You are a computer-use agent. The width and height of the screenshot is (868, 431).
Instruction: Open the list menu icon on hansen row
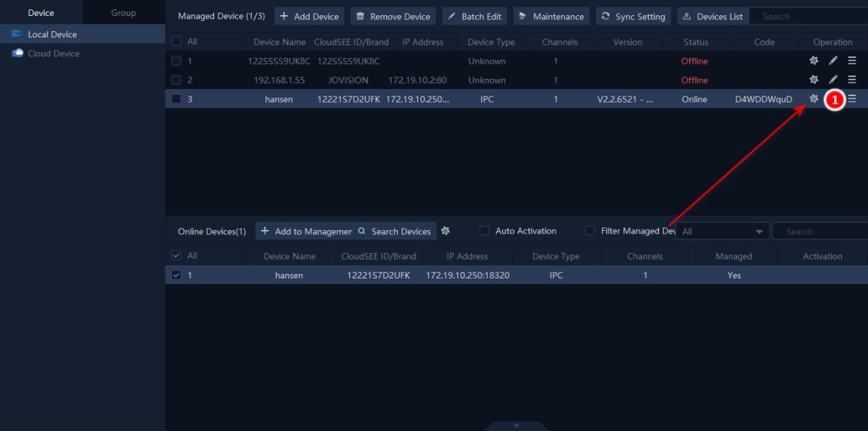coord(852,99)
